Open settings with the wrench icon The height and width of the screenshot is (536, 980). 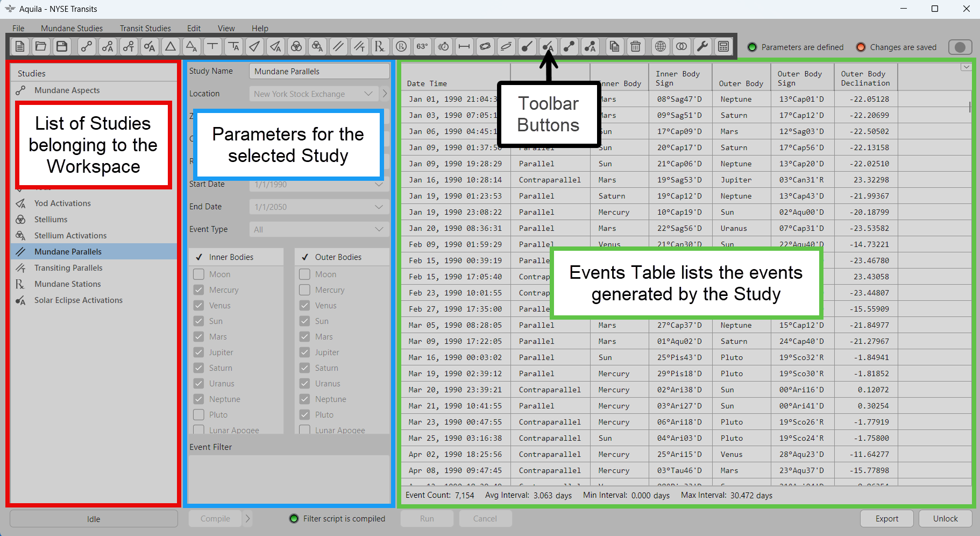702,47
